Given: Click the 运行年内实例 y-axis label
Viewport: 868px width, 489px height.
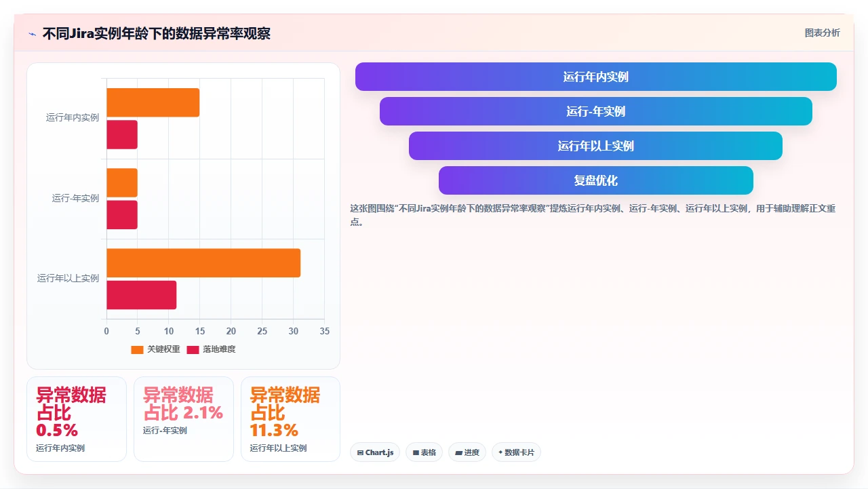Looking at the screenshot, I should point(73,117).
